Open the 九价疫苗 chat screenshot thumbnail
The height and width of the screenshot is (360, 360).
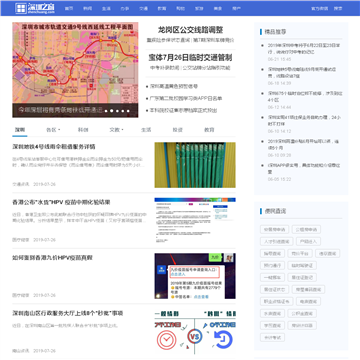click(x=195, y=276)
